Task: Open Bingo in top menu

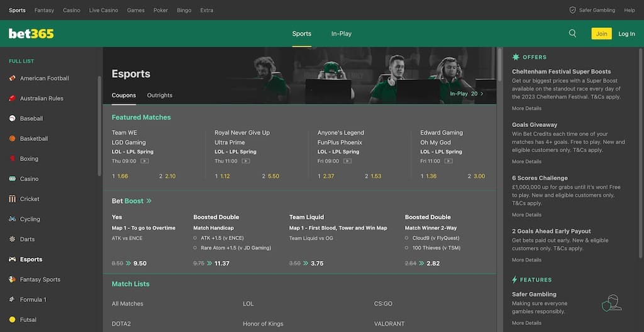Action: 184,10
